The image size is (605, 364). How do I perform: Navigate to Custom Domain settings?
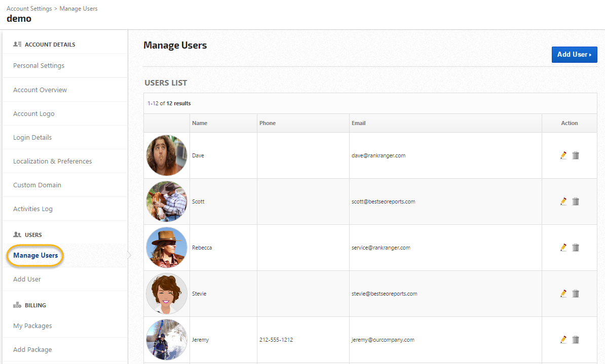(37, 185)
